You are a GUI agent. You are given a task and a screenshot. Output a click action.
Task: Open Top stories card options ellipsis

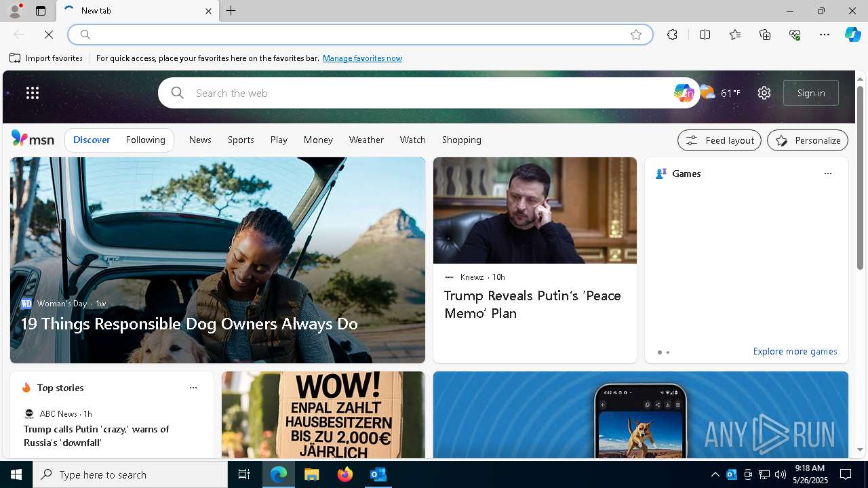[193, 388]
